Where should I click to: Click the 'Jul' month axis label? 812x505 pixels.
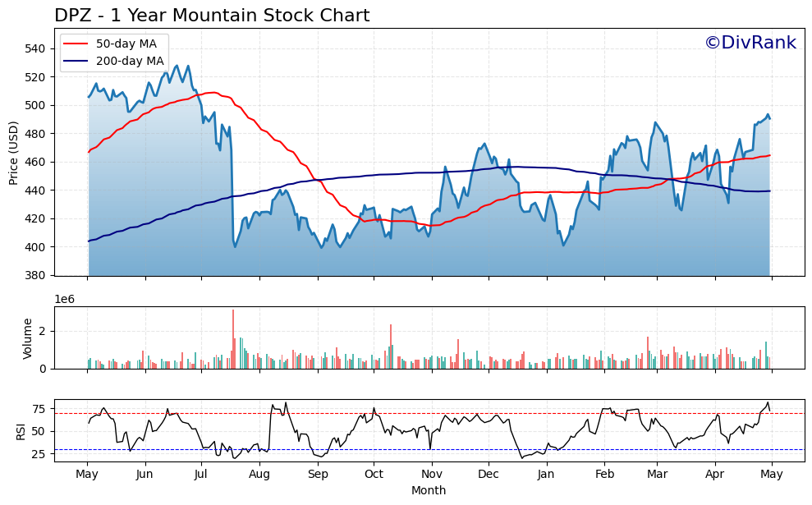pyautogui.click(x=201, y=475)
